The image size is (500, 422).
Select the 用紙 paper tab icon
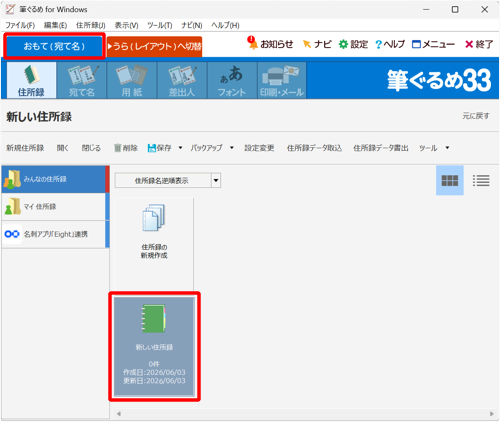pyautogui.click(x=132, y=80)
